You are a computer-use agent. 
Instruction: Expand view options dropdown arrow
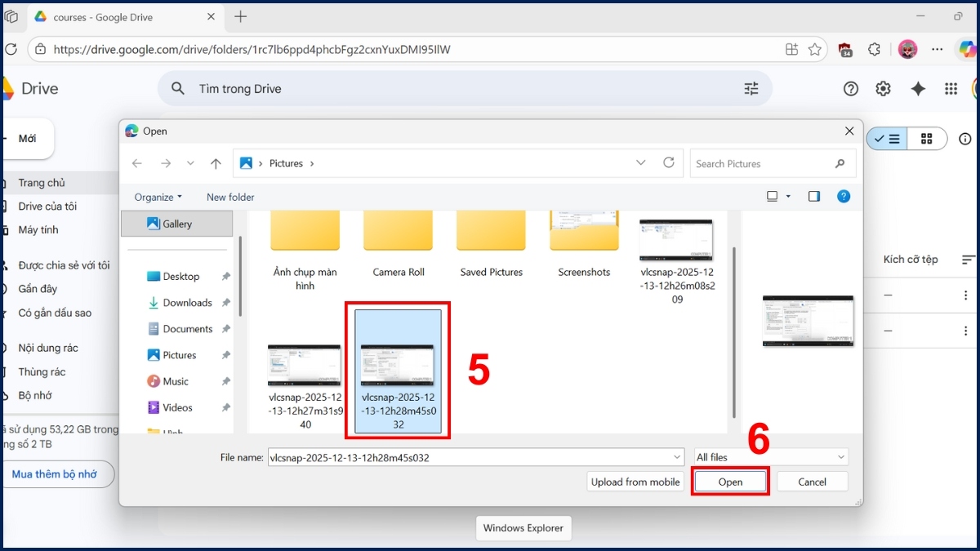788,197
